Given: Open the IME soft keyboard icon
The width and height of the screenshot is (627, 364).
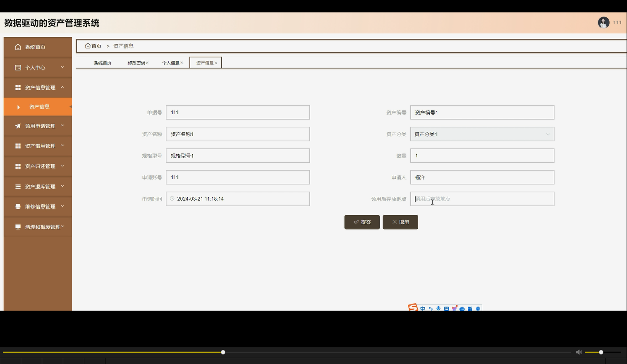Looking at the screenshot, I should pos(446,309).
